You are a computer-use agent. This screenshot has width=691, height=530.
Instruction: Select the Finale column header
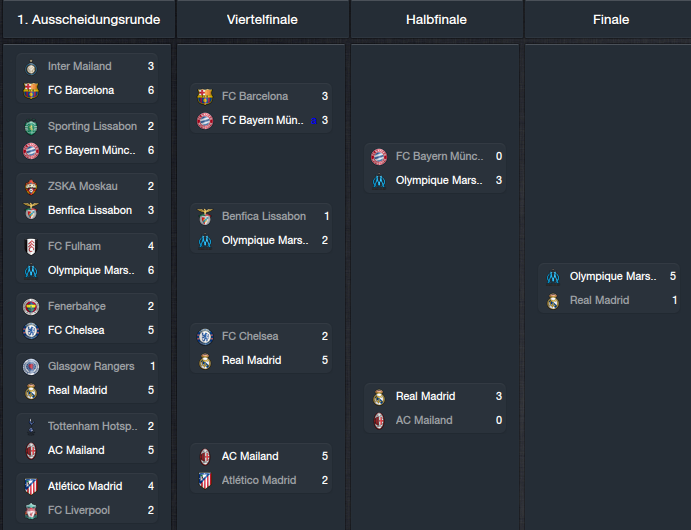pos(611,20)
